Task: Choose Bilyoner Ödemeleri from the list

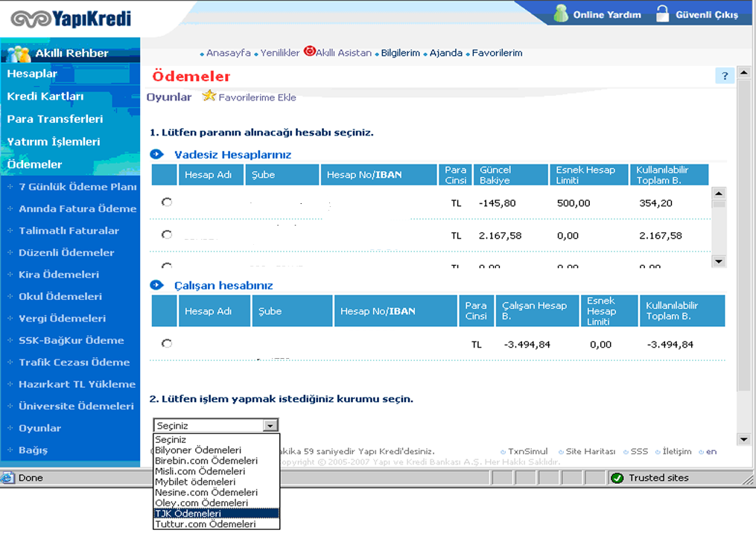Action: 217,450
